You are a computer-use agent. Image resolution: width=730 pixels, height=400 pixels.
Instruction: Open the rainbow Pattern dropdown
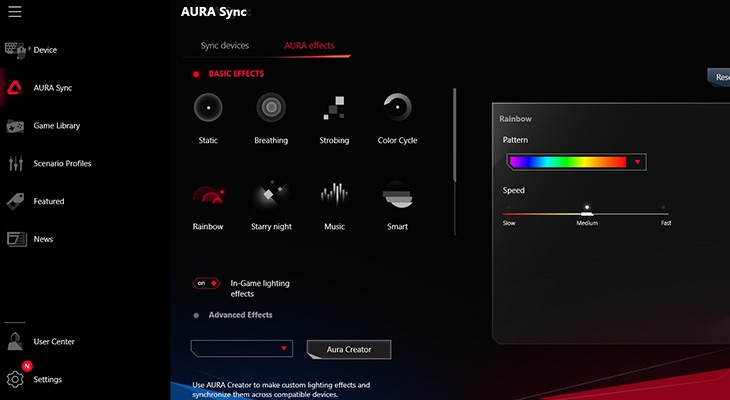point(576,162)
